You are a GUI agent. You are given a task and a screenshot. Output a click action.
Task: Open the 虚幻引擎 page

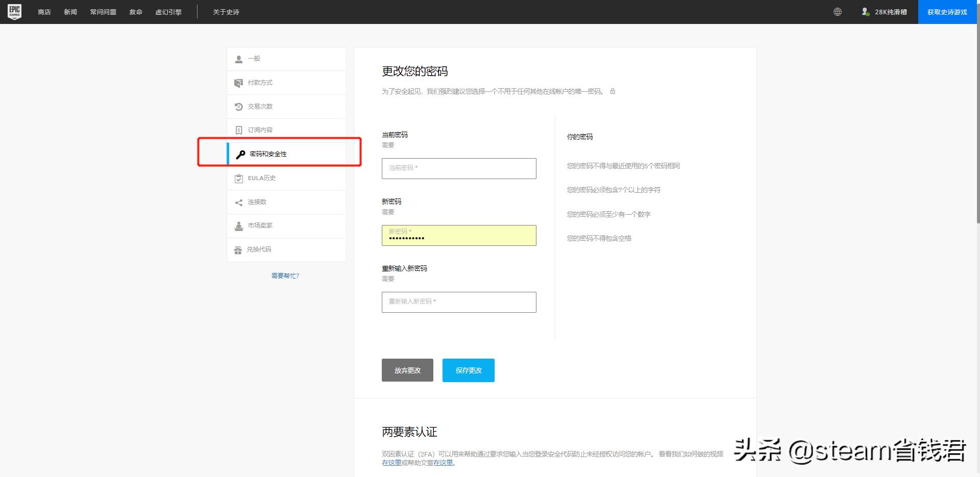(168, 11)
